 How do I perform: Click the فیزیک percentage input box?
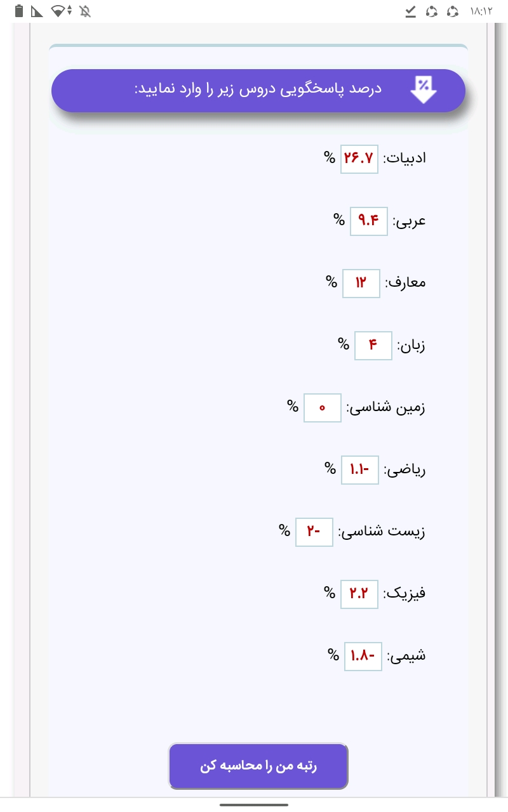click(x=359, y=594)
